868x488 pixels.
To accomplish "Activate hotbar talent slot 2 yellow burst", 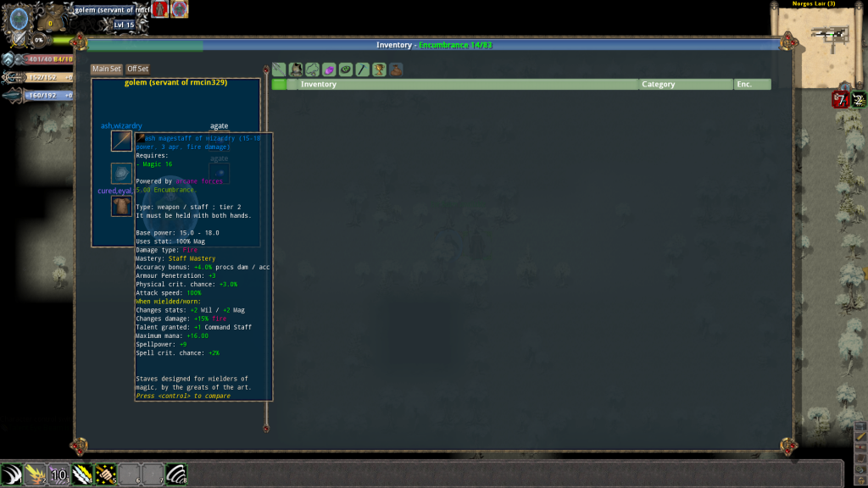I will click(x=35, y=474).
